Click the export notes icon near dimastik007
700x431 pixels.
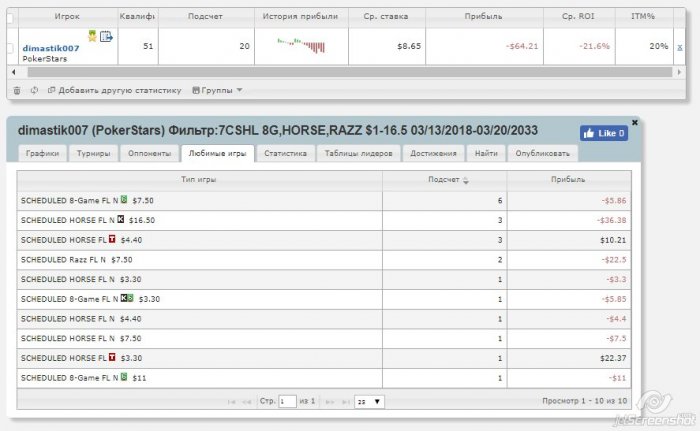pyautogui.click(x=106, y=36)
